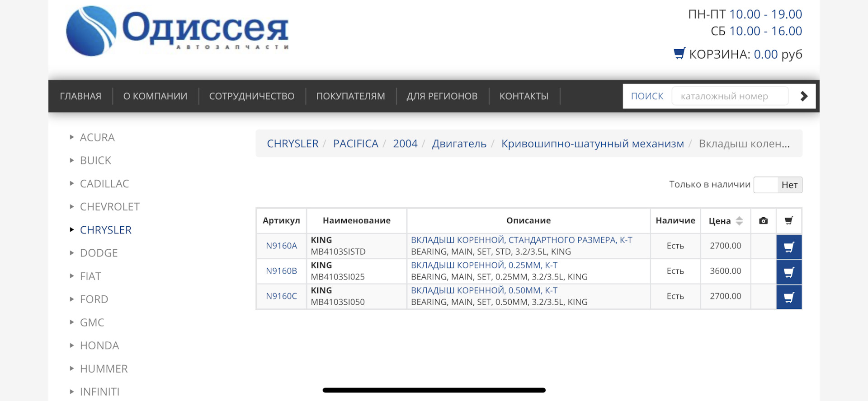Add N9160B to the cart
Image resolution: width=868 pixels, height=401 pixels.
[x=789, y=272]
